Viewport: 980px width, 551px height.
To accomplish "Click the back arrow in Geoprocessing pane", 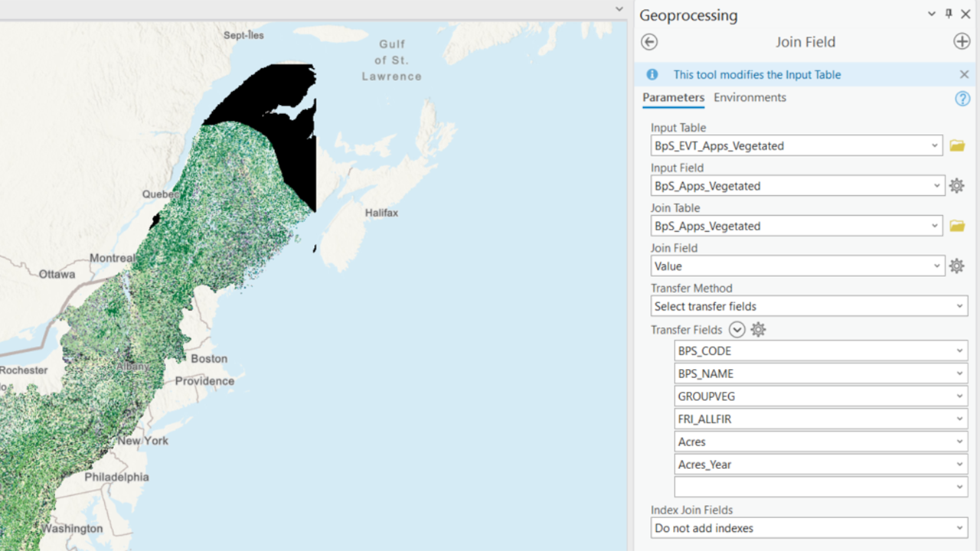I will pos(648,42).
